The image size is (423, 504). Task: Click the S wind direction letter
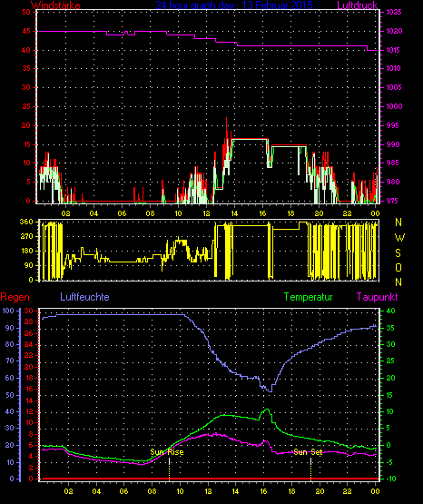pyautogui.click(x=398, y=253)
